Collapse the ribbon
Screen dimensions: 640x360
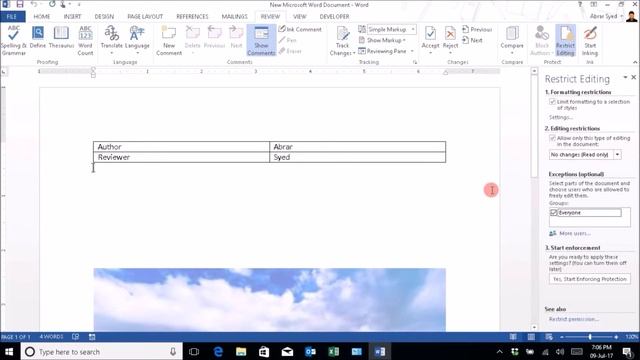tap(635, 62)
